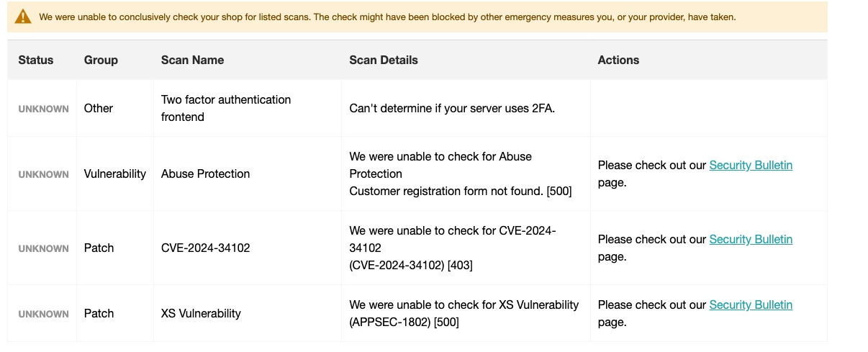This screenshot has height=352, width=868.
Task: Open Security Bulletin link in CVE-2024-34102 row
Action: coord(751,240)
